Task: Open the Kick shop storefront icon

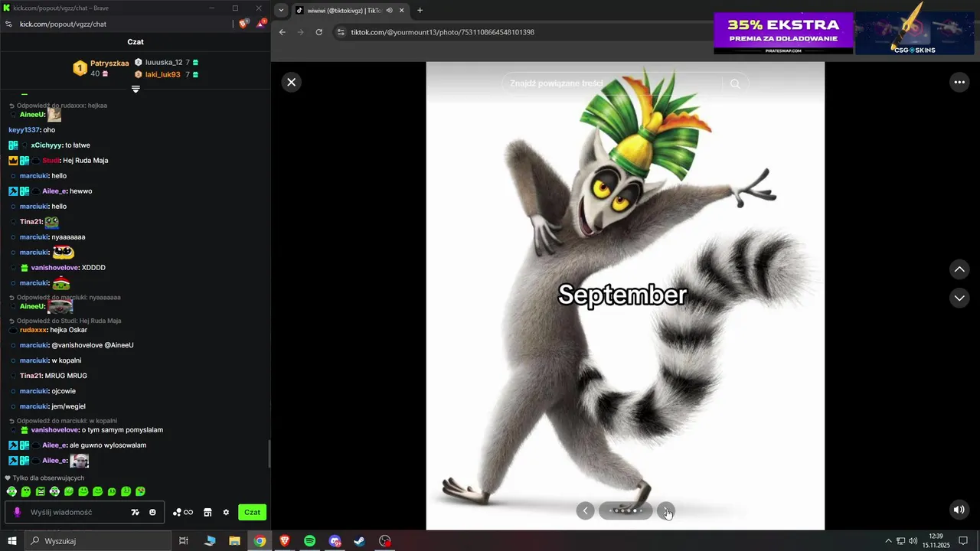Action: click(207, 512)
